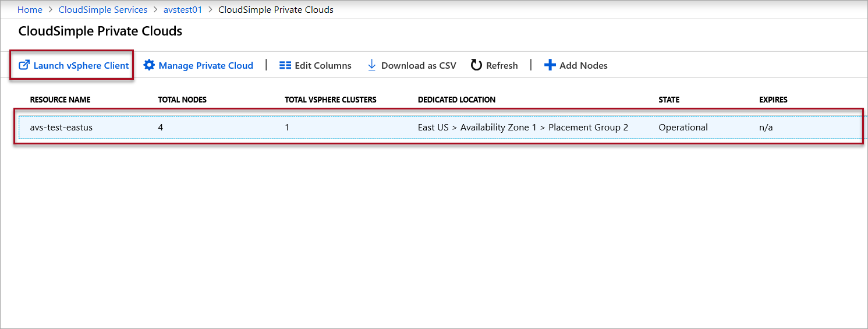Image resolution: width=868 pixels, height=329 pixels.
Task: Sort by TOTAL NODES column header
Action: click(x=182, y=100)
